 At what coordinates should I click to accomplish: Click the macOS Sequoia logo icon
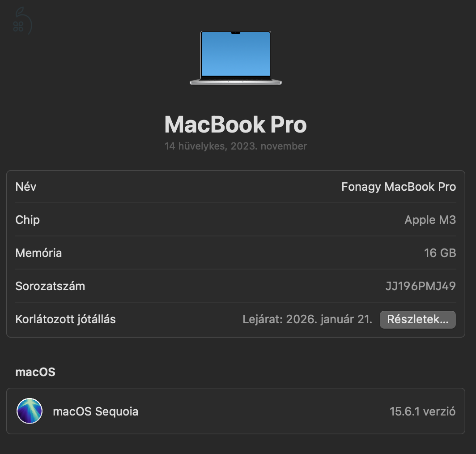(30, 411)
